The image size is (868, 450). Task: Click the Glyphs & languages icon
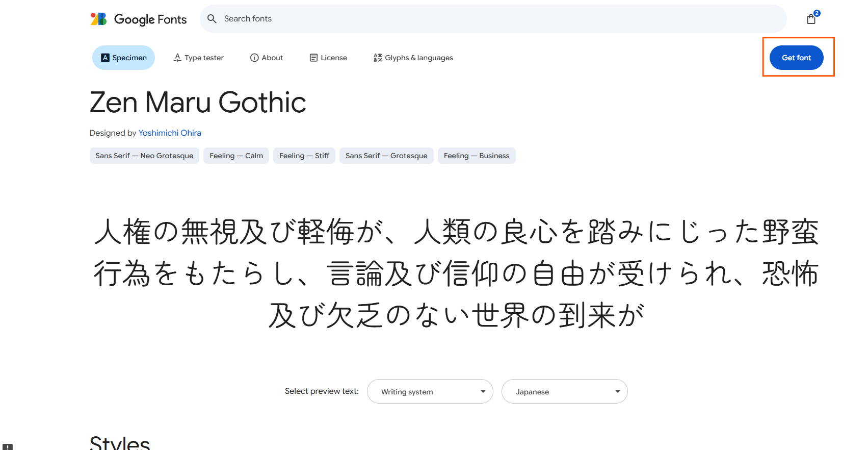coord(378,58)
